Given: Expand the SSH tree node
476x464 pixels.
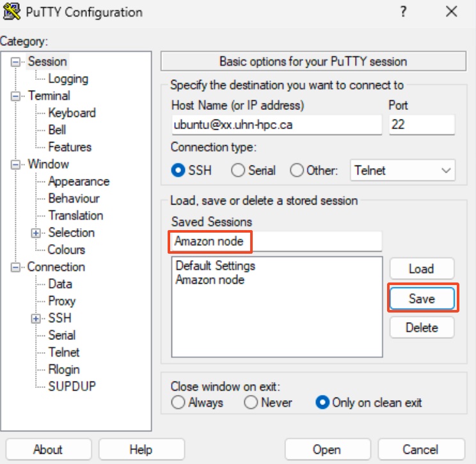Looking at the screenshot, I should [x=36, y=318].
